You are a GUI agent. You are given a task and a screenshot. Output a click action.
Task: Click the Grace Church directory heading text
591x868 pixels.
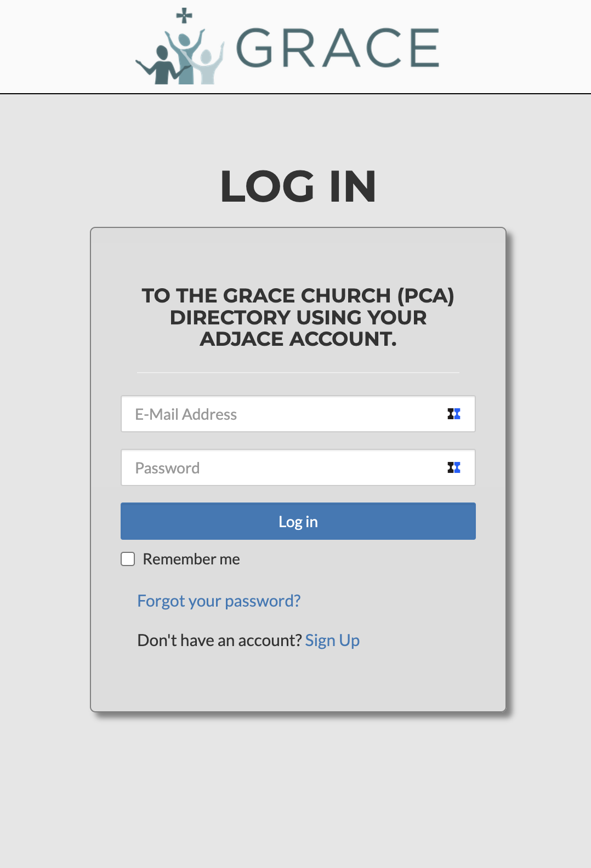point(298,317)
